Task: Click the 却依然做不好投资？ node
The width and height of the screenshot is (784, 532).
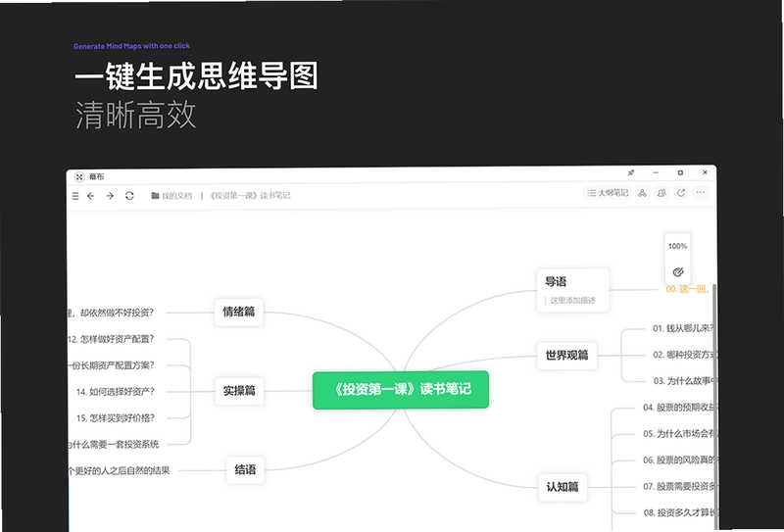Action: point(111,313)
